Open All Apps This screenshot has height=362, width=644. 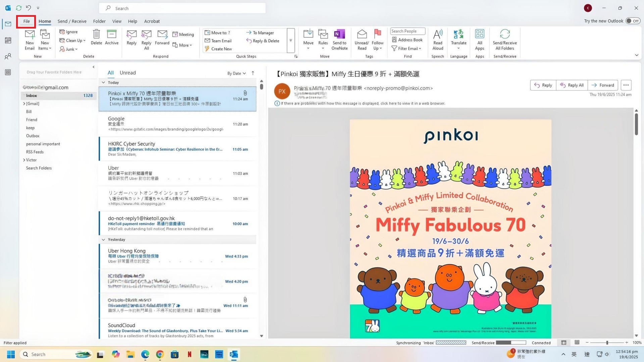point(480,40)
